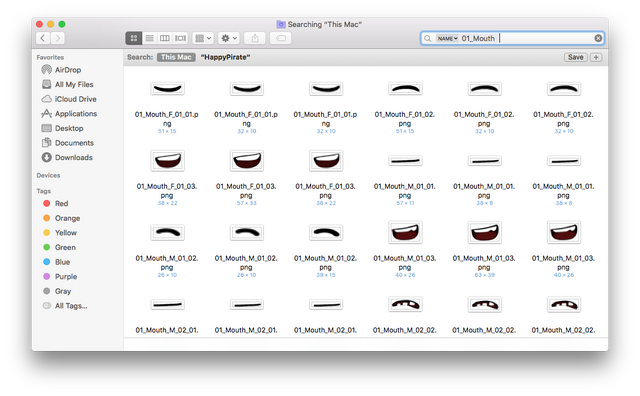Switch to icon view
The image size is (640, 396).
pyautogui.click(x=133, y=38)
